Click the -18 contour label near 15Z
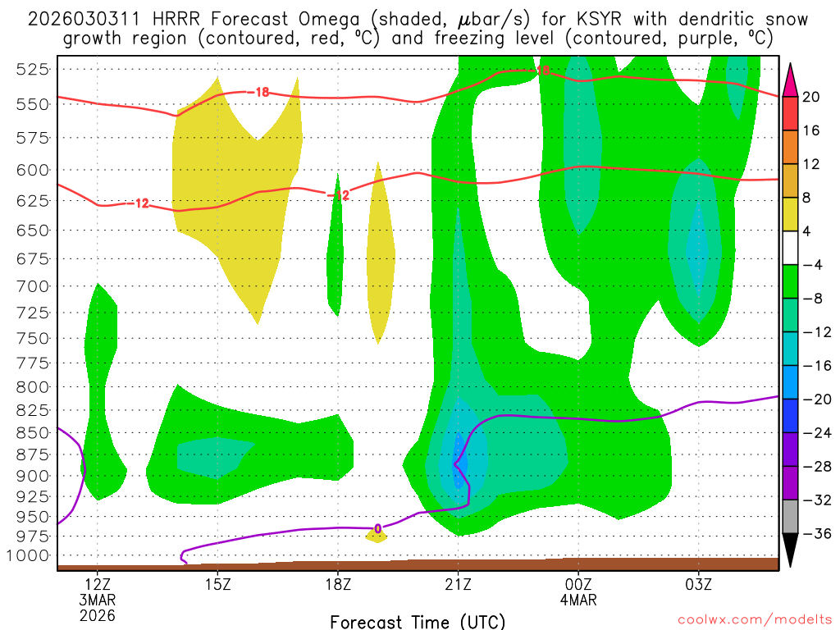840x630 pixels. click(x=258, y=92)
